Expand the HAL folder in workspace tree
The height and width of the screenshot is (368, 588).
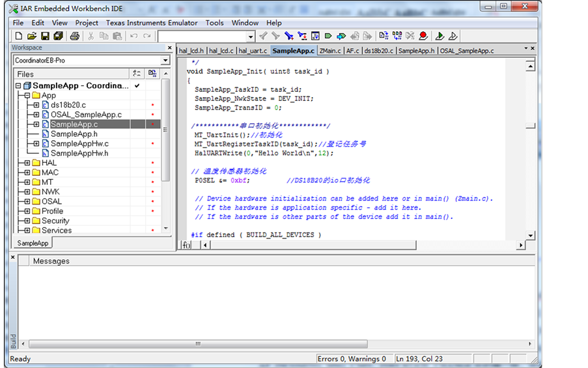pyautogui.click(x=27, y=163)
